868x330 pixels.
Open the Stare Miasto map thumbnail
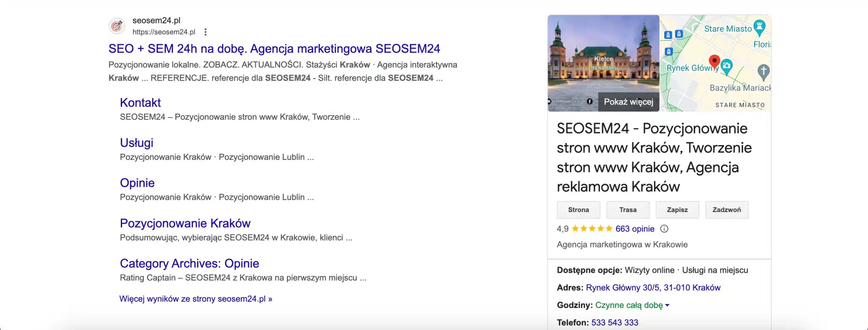(715, 63)
